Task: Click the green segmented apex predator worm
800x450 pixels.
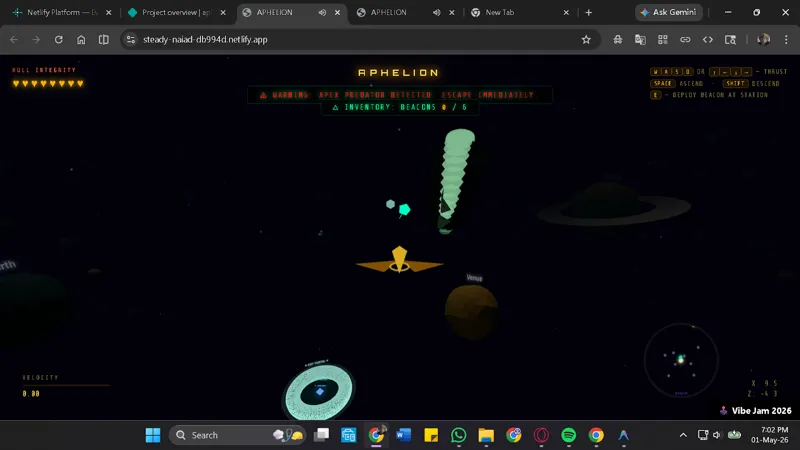Action: pos(455,180)
